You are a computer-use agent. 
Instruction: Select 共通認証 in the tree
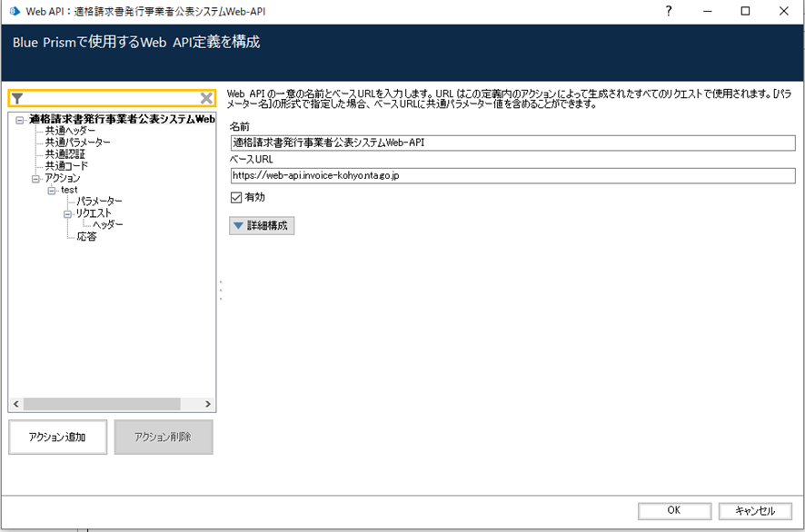tap(65, 154)
